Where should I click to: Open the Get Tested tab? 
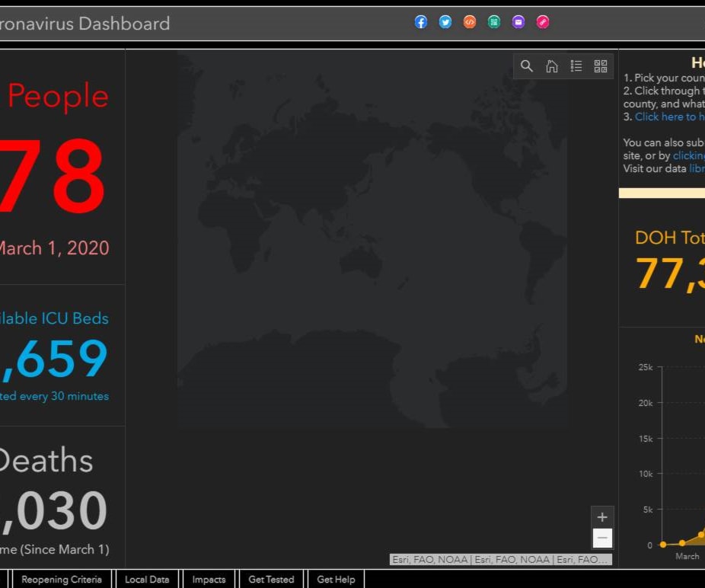click(x=271, y=580)
